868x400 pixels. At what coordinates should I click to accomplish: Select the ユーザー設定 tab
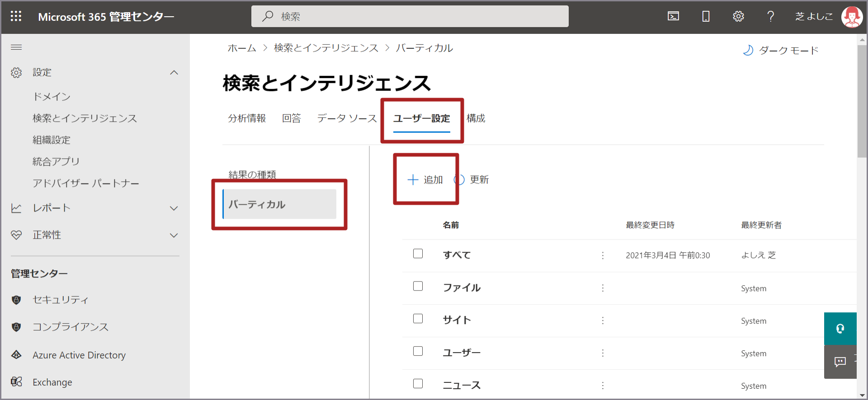click(422, 118)
